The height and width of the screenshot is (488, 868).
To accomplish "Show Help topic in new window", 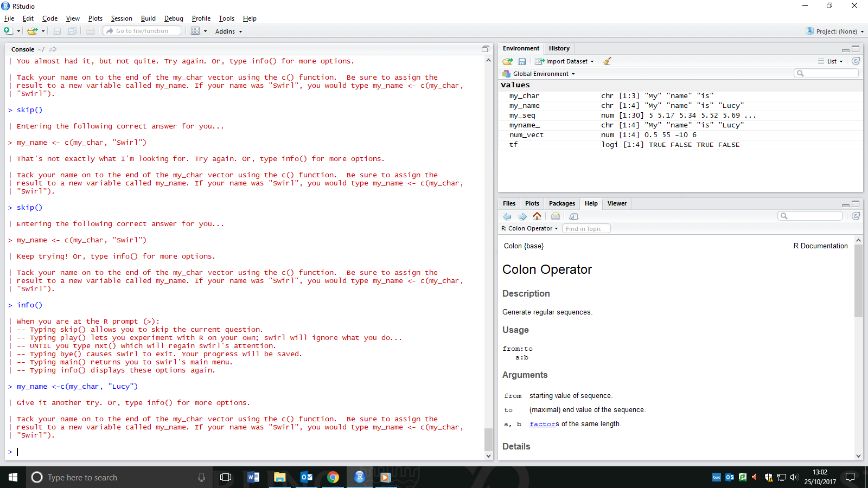I will click(573, 216).
